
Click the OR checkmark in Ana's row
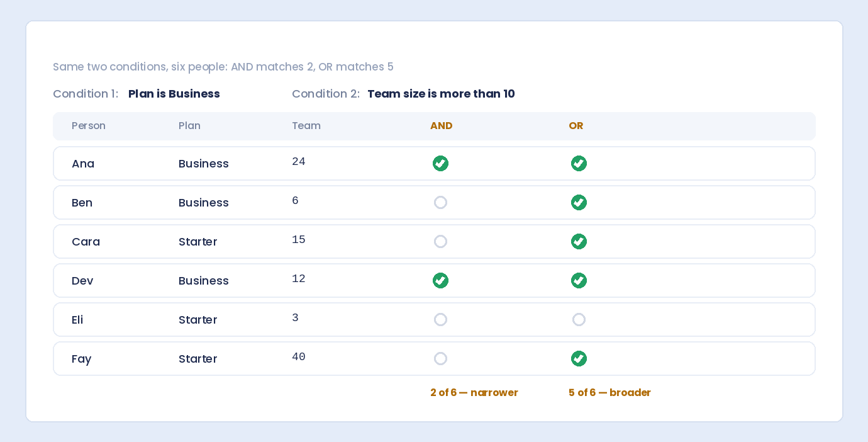(x=579, y=164)
